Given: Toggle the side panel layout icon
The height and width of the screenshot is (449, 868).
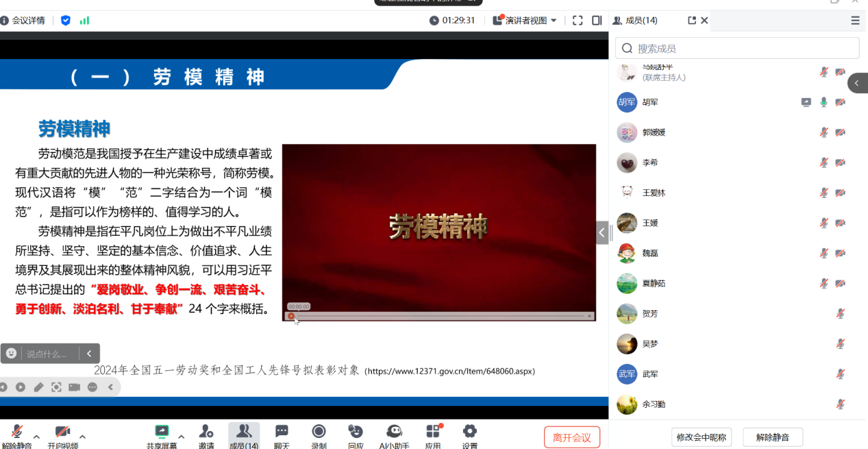Looking at the screenshot, I should tap(597, 21).
